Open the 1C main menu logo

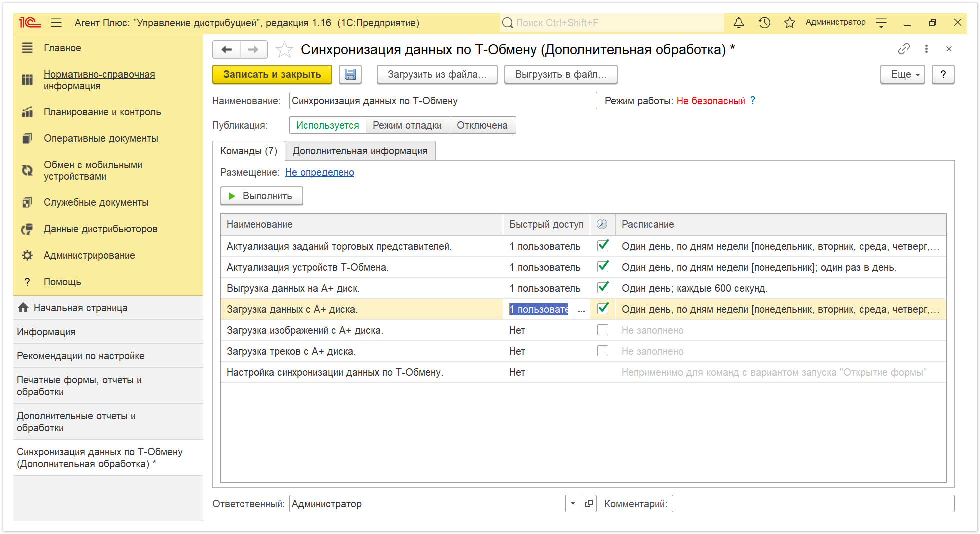pos(29,23)
